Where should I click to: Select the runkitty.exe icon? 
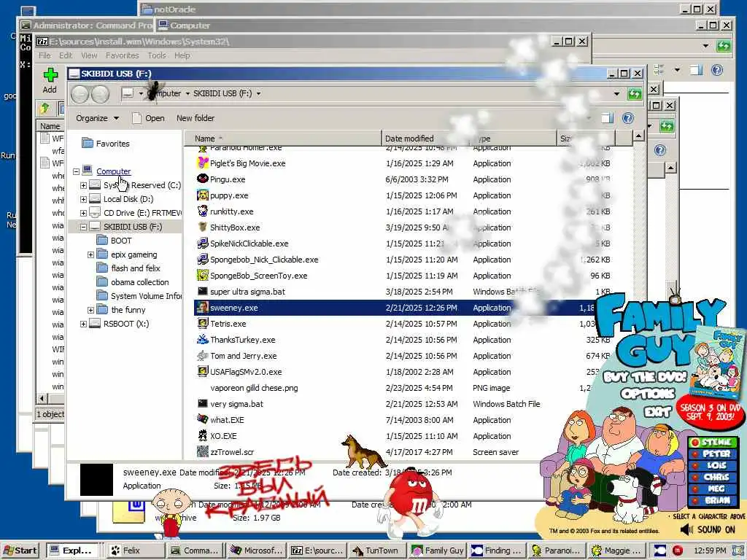[203, 211]
